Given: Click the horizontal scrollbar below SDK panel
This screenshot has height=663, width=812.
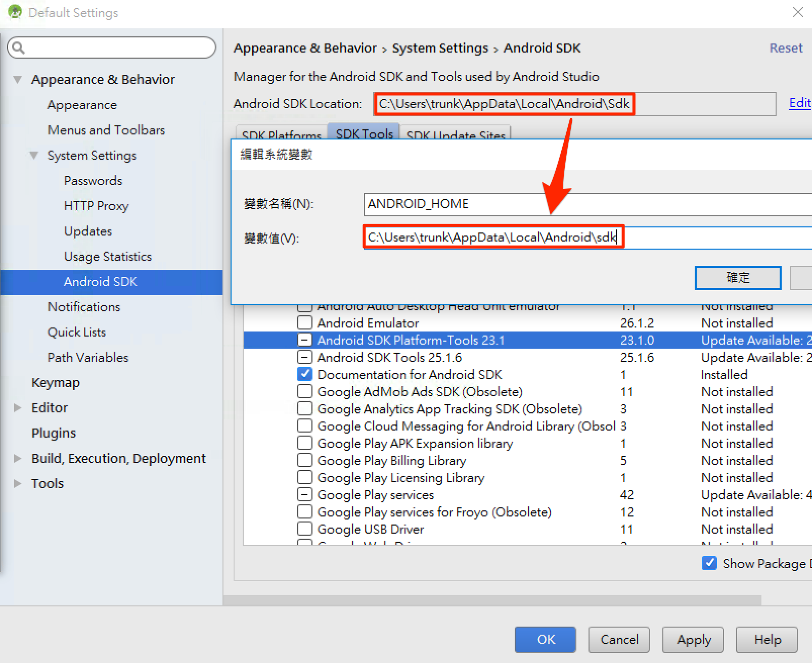Looking at the screenshot, I should [x=492, y=600].
